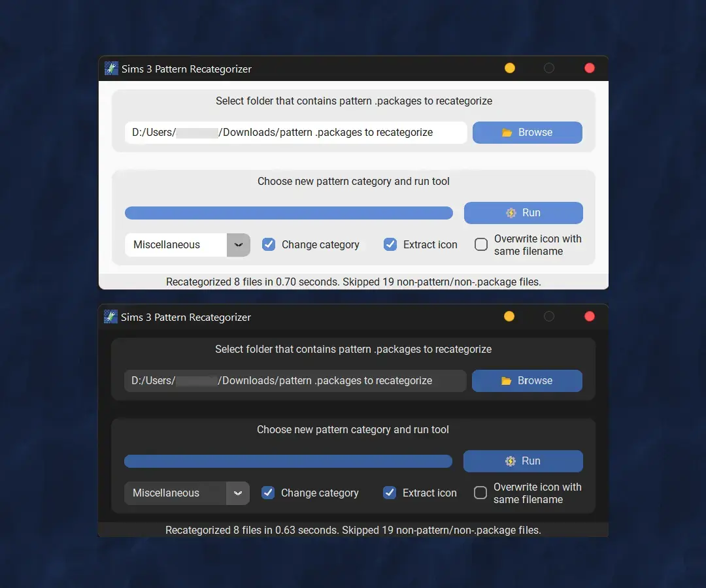Click the dark maximize button in dark window
Viewport: 706px width, 588px height.
[x=549, y=316]
